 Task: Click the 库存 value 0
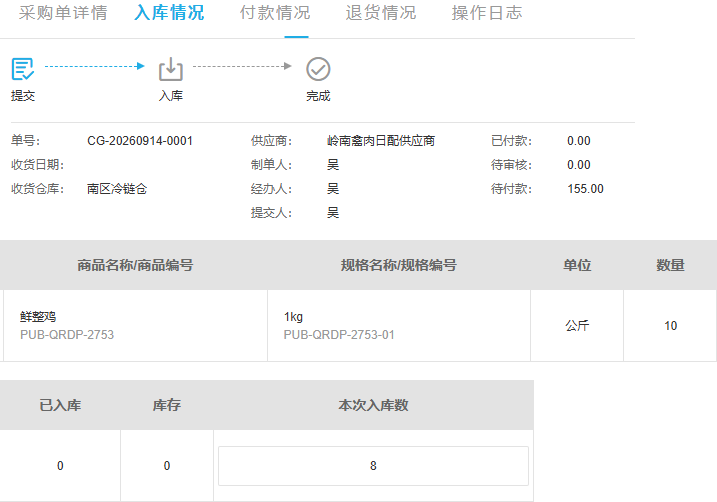167,466
